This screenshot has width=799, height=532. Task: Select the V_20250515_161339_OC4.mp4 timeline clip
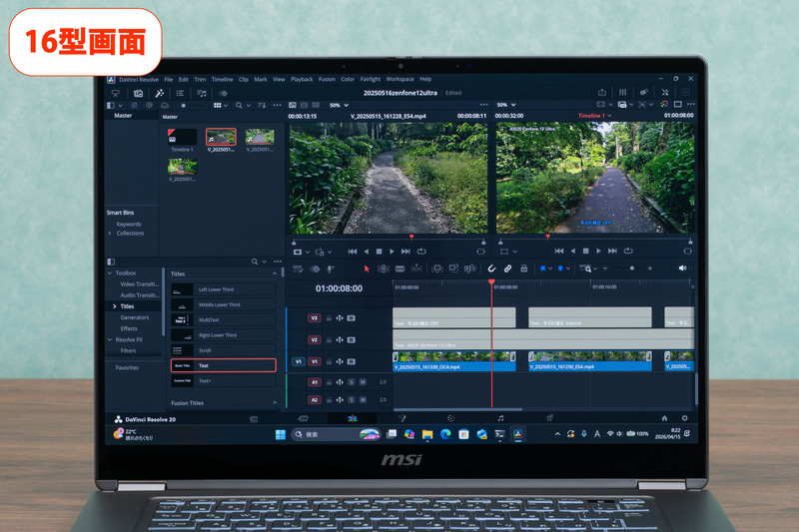coord(454,361)
